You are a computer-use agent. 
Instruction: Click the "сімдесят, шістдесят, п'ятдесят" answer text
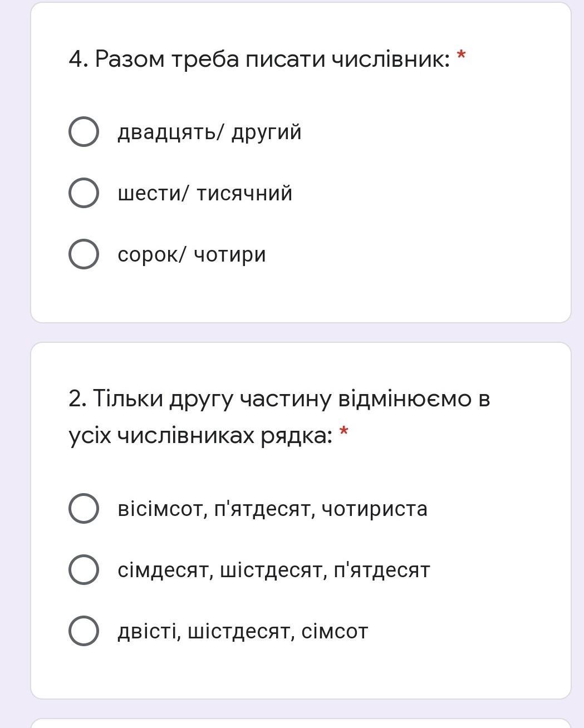point(273,570)
